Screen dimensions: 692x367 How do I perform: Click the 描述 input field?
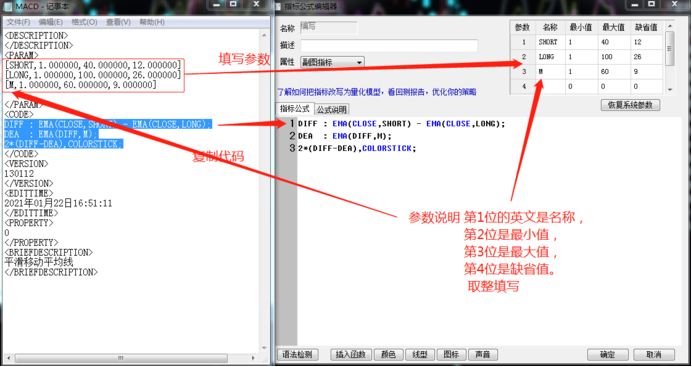click(389, 45)
